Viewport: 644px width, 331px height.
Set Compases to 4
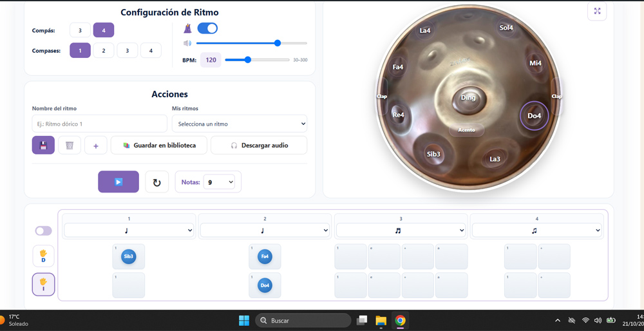(151, 50)
